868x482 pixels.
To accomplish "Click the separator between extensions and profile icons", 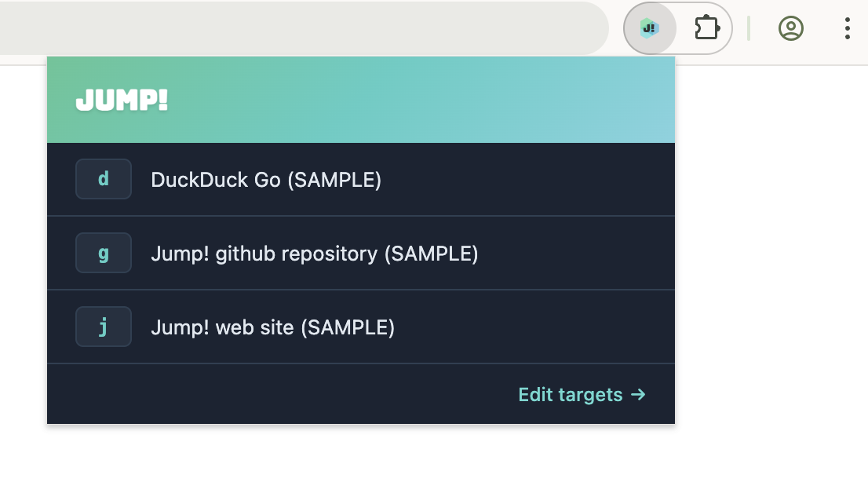I will click(749, 27).
